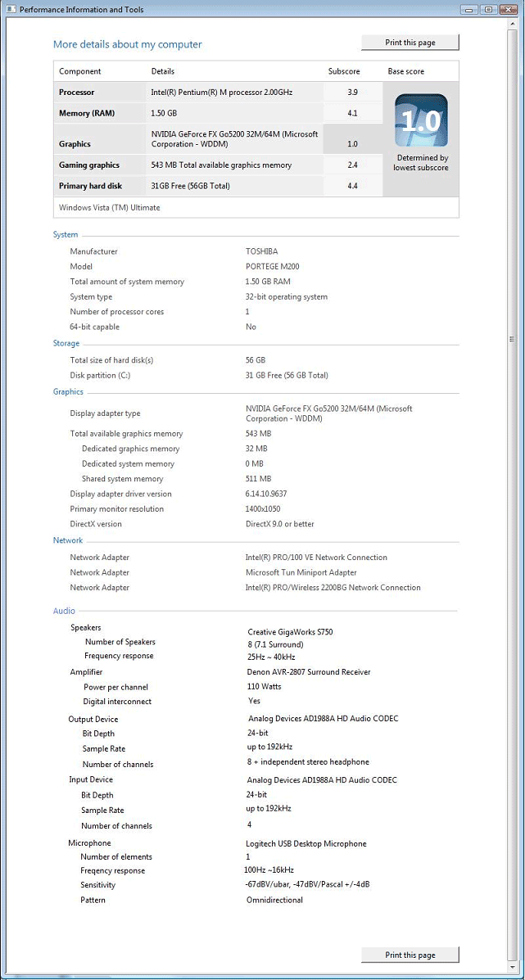Click the 'More details about my computer' heading
This screenshot has height=980, width=525.
tap(127, 44)
